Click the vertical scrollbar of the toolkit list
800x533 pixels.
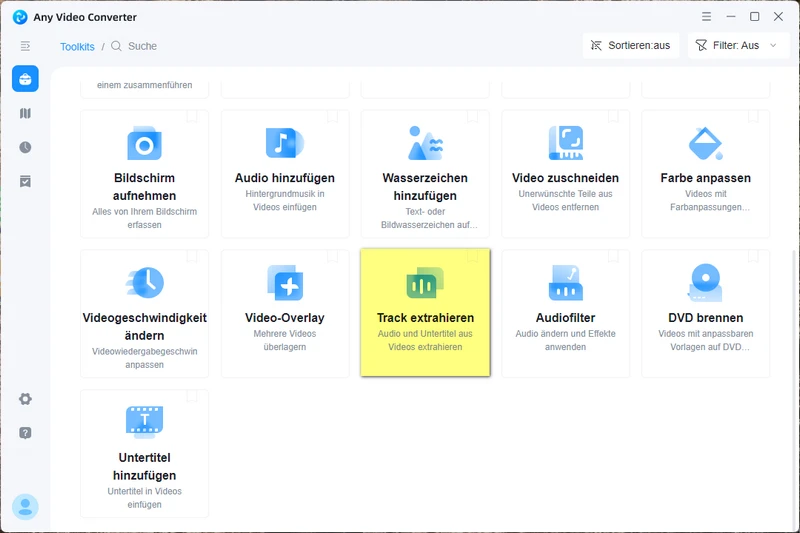pos(796,388)
